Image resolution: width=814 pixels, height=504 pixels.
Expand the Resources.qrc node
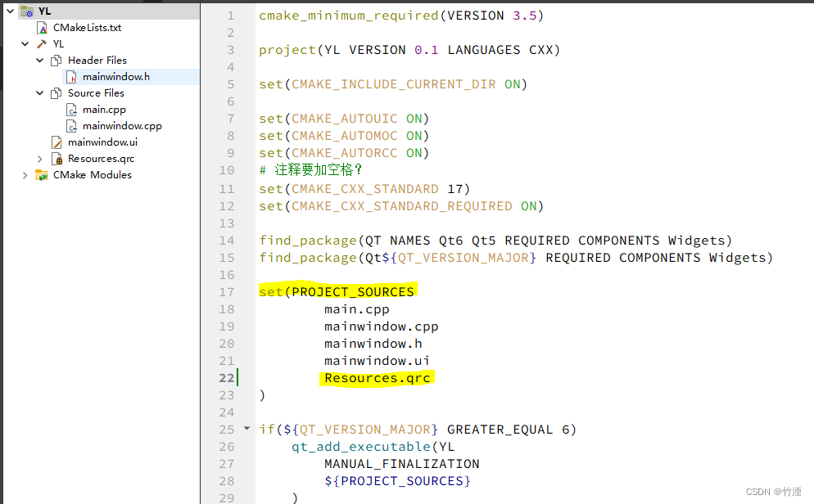pos(39,159)
